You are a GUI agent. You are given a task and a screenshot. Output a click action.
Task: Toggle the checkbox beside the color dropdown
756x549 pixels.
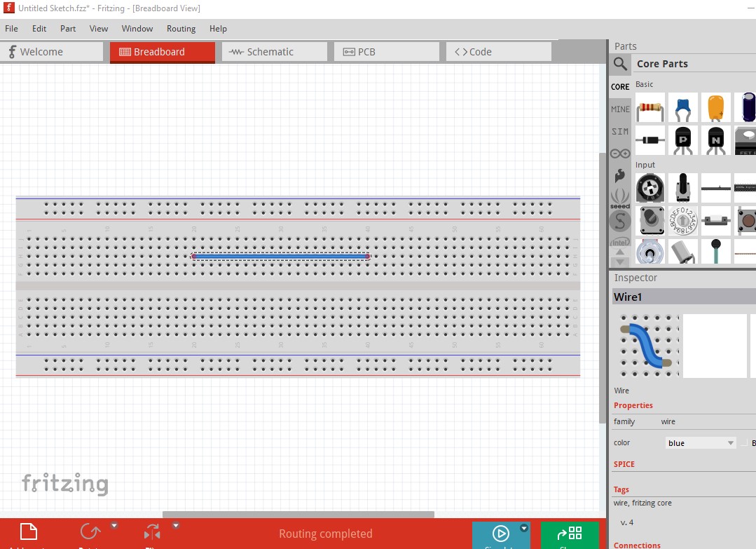pyautogui.click(x=744, y=443)
